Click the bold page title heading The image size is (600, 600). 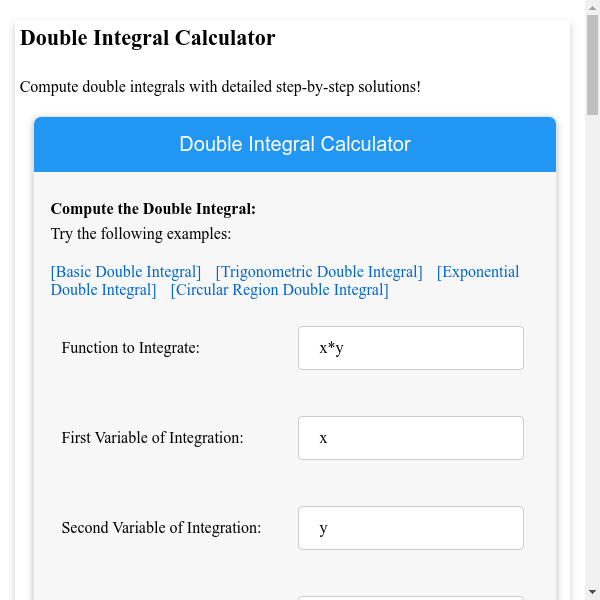point(148,38)
